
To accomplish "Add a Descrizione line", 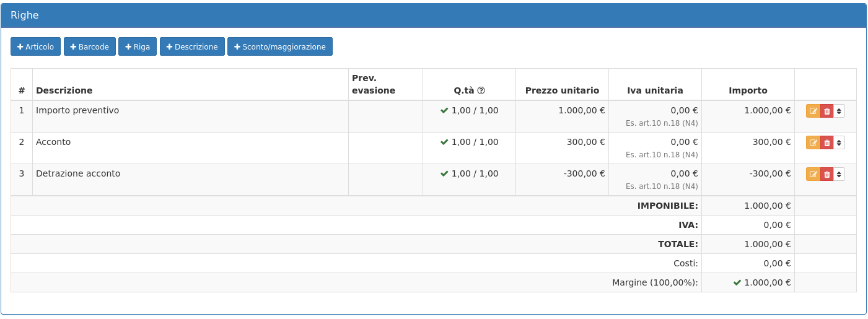I will pos(192,46).
